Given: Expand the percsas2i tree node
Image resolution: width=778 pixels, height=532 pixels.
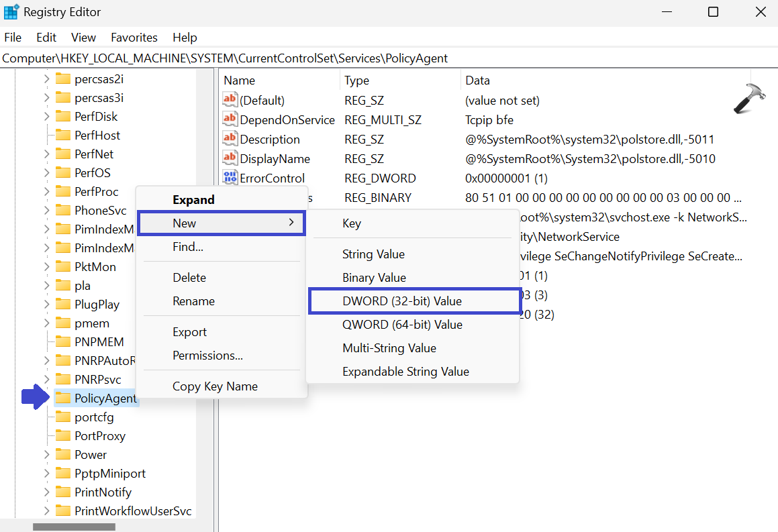Looking at the screenshot, I should tap(46, 79).
